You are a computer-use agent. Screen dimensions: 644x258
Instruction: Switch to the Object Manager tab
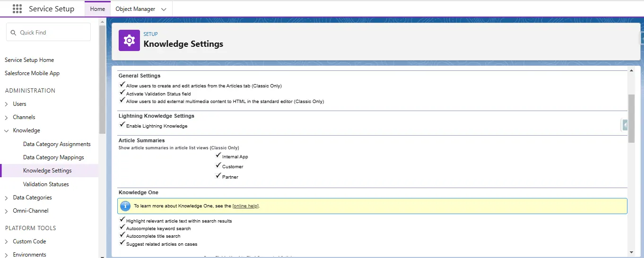pos(135,9)
